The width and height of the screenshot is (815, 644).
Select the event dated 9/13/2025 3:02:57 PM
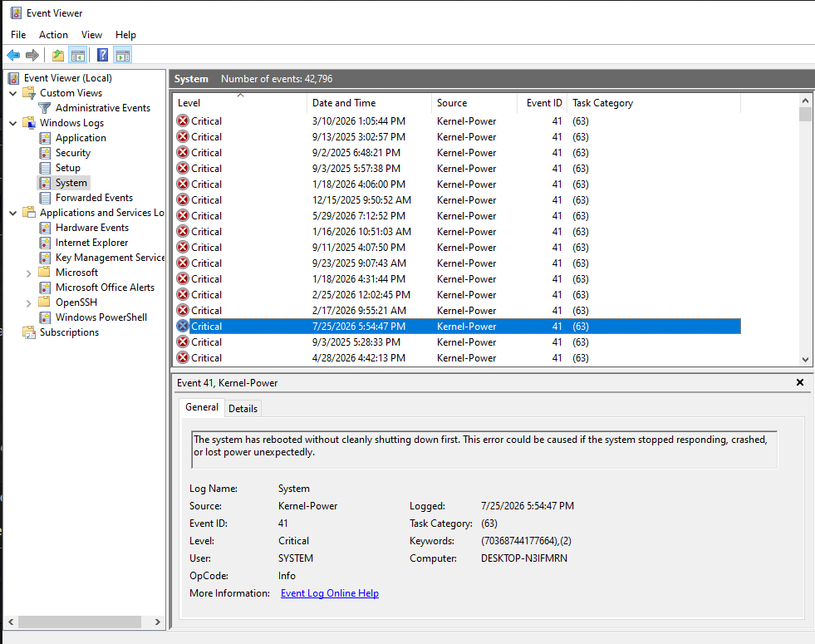[x=458, y=137]
